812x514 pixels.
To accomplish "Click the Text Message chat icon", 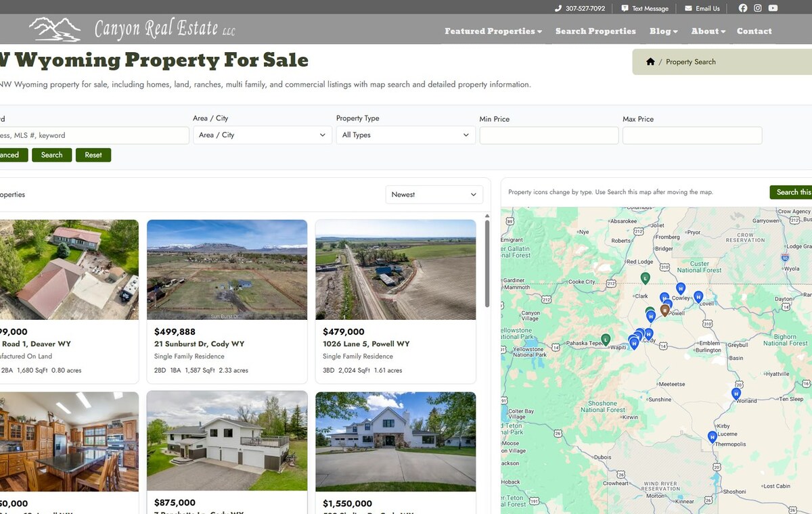I will (x=625, y=9).
